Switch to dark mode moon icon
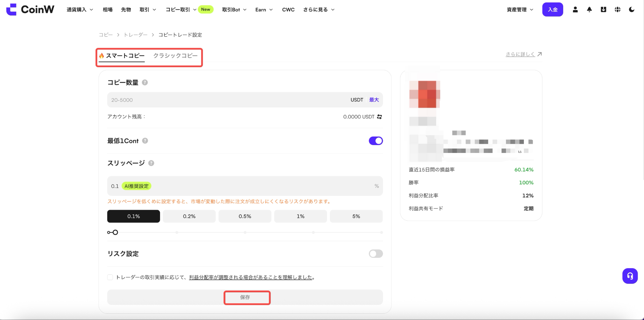Image resolution: width=644 pixels, height=320 pixels. tap(631, 10)
